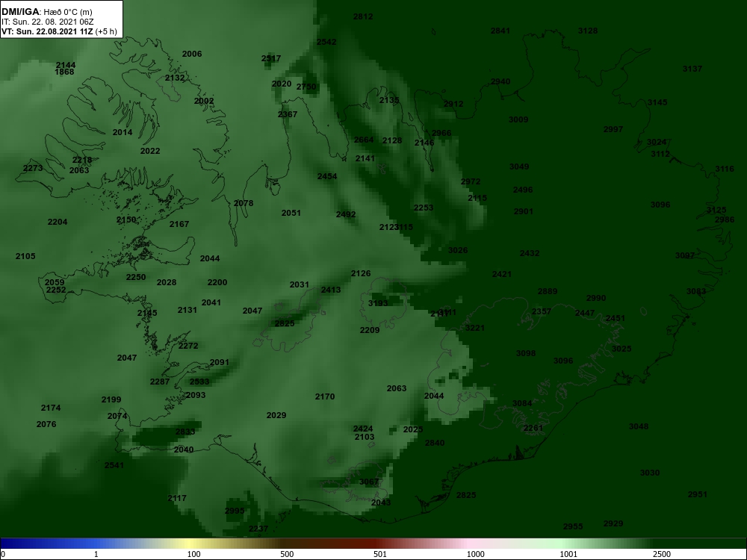747x560 pixels.
Task: Click the map value 3098
Action: pyautogui.click(x=526, y=353)
